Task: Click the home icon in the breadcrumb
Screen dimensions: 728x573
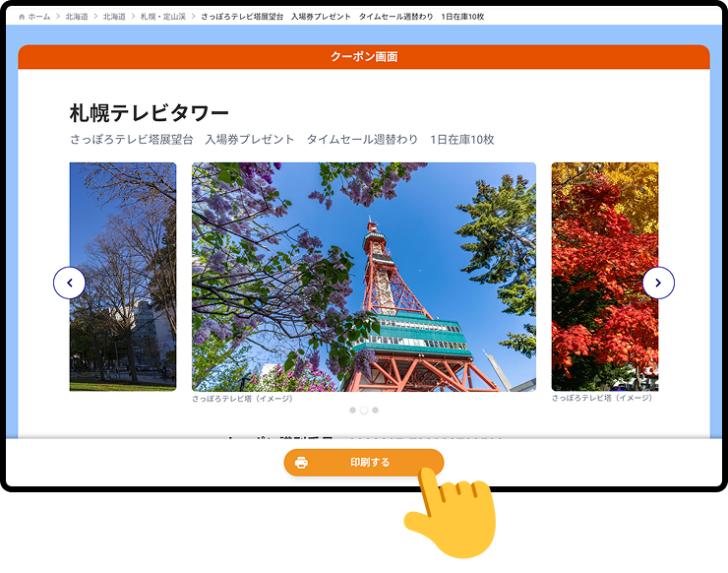Action: click(x=22, y=17)
